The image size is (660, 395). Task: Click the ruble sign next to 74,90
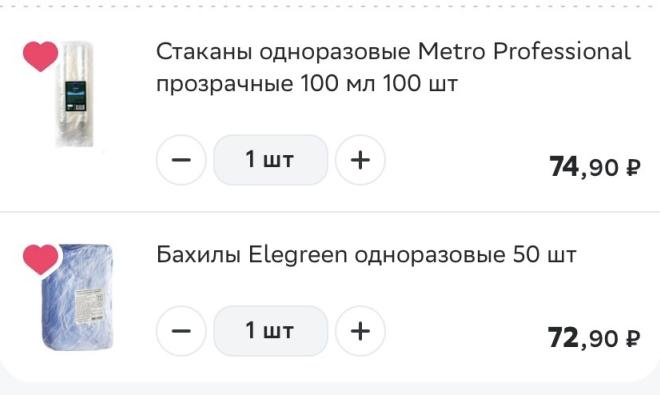click(x=633, y=168)
